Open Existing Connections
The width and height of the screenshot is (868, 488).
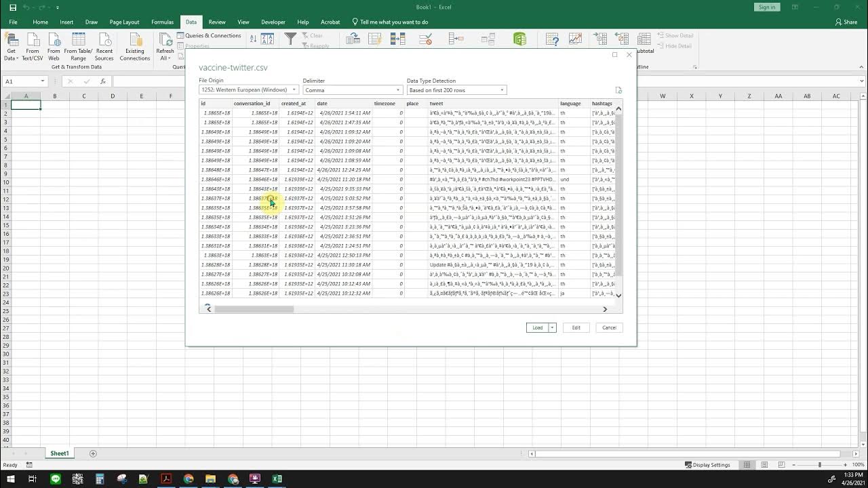coord(135,45)
